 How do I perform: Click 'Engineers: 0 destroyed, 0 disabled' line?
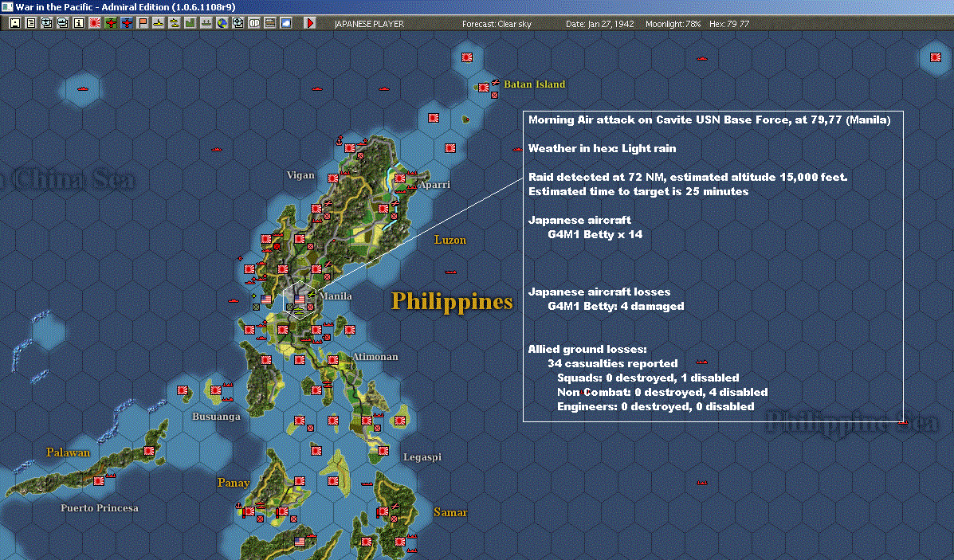coord(656,406)
